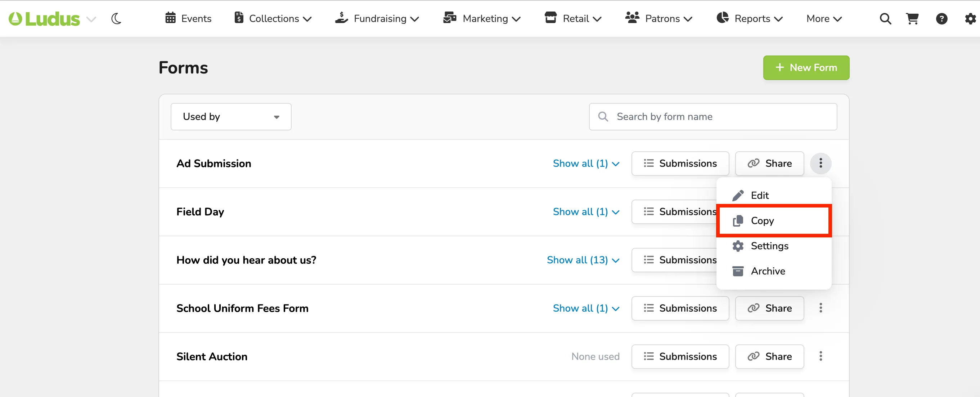The image size is (980, 397).
Task: View Submissions for How did you hear about us
Action: [674, 260]
